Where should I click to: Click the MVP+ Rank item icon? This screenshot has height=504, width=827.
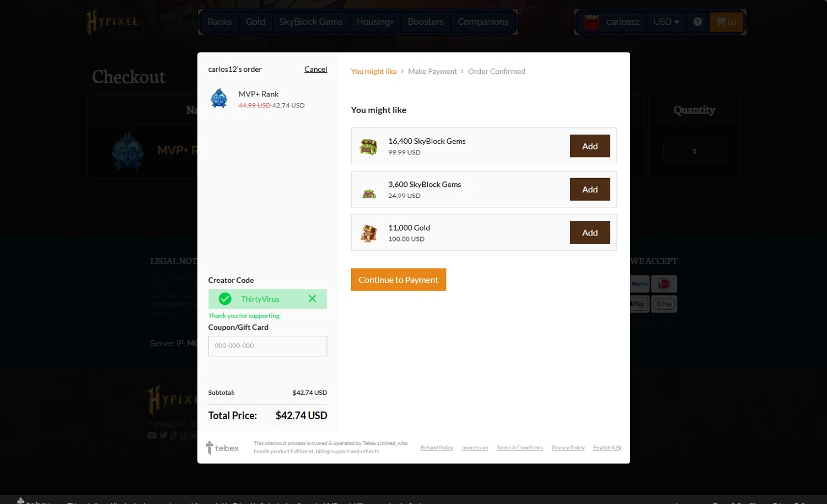(219, 99)
